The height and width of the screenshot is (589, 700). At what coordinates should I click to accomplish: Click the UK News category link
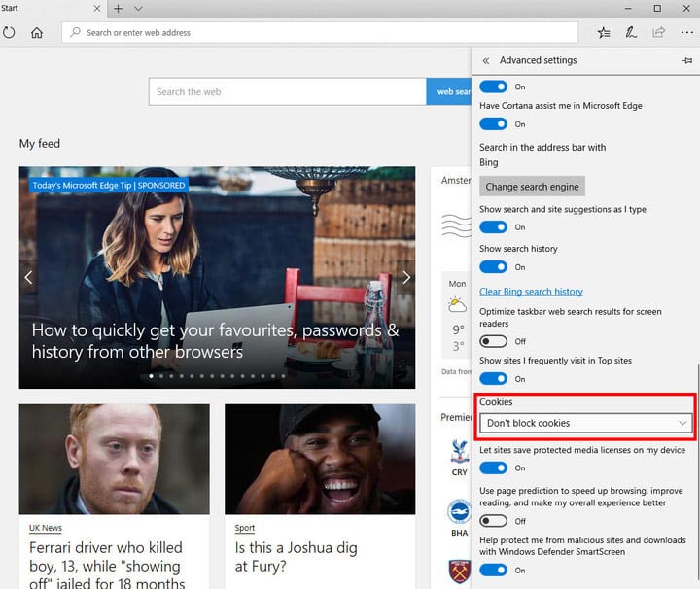tap(46, 528)
